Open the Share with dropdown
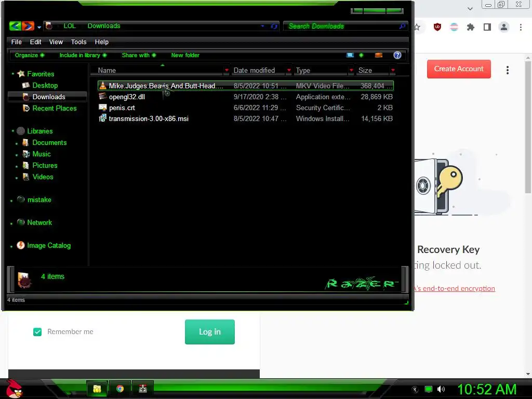The width and height of the screenshot is (532, 399). click(x=139, y=55)
